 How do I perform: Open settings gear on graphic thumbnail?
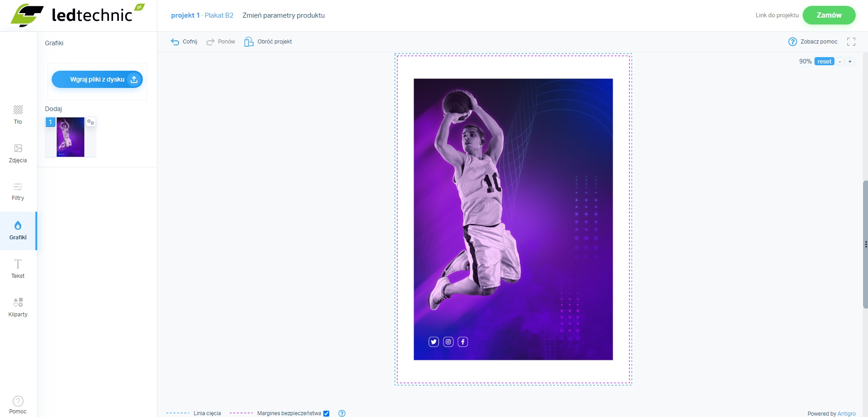click(x=91, y=122)
